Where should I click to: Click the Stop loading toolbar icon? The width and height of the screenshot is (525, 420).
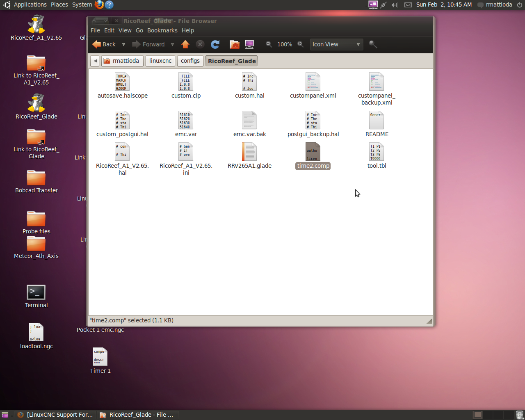pos(200,44)
